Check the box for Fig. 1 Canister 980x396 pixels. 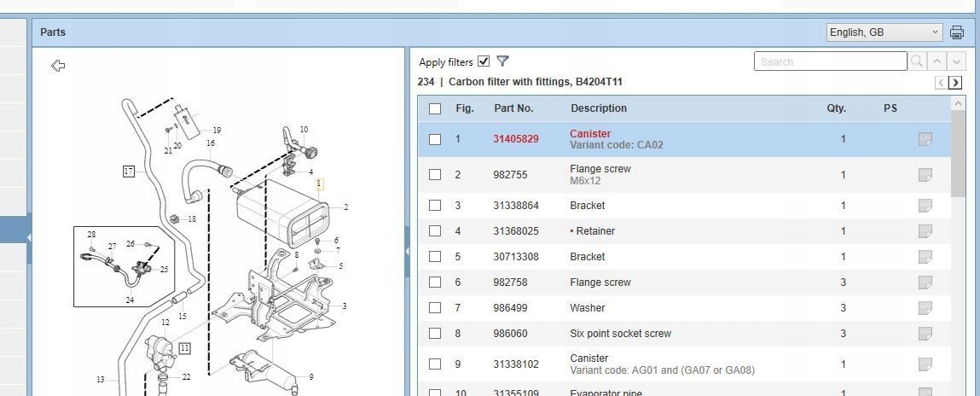tap(435, 139)
